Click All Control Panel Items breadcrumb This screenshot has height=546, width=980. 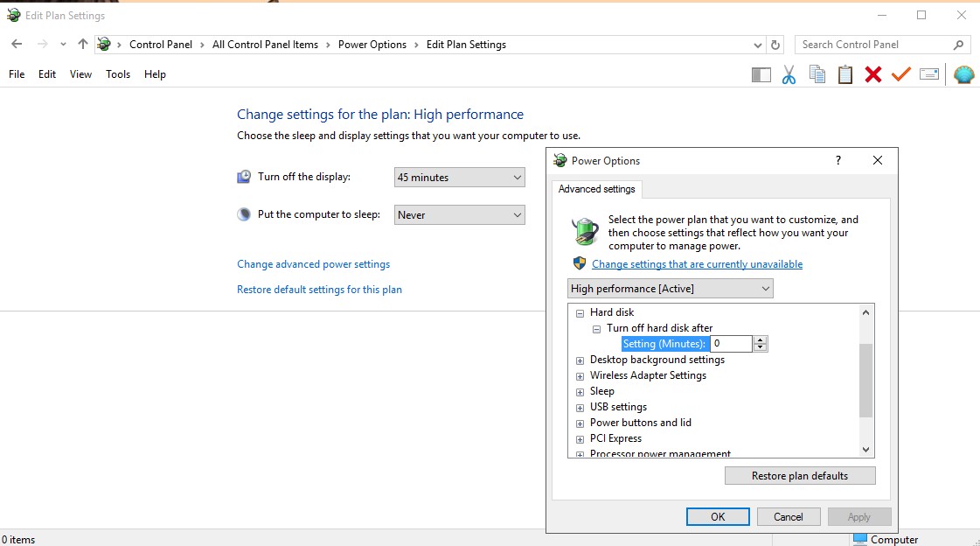(265, 45)
